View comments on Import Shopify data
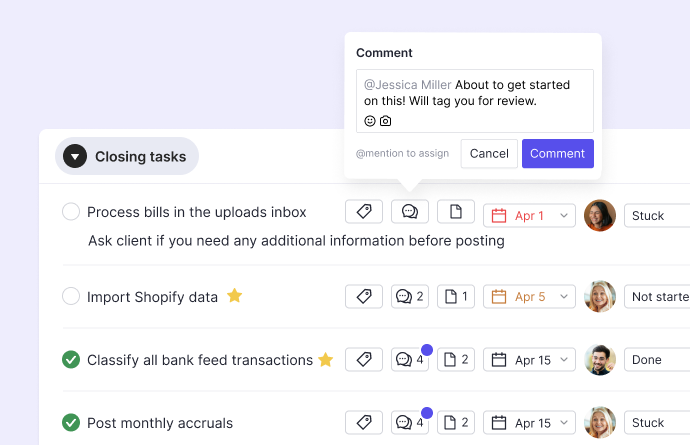Screen dimensions: 690x445 [410, 296]
